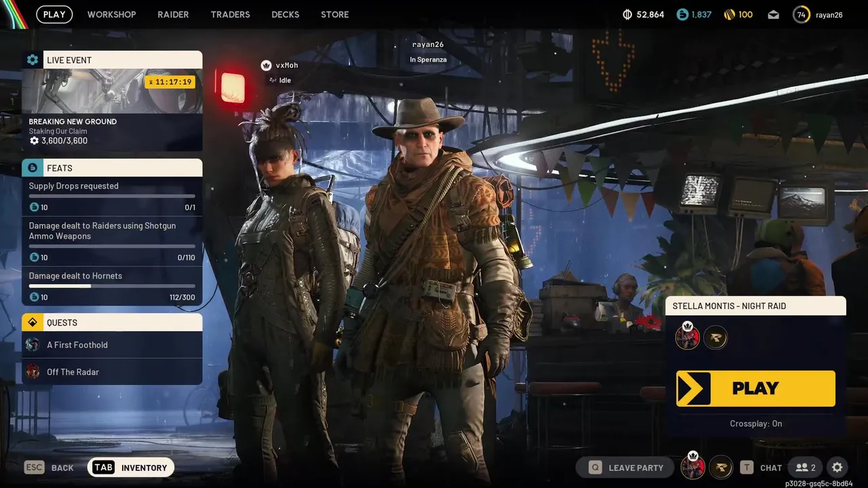
Task: Click the Hornets feat reward token icon
Action: [x=34, y=297]
